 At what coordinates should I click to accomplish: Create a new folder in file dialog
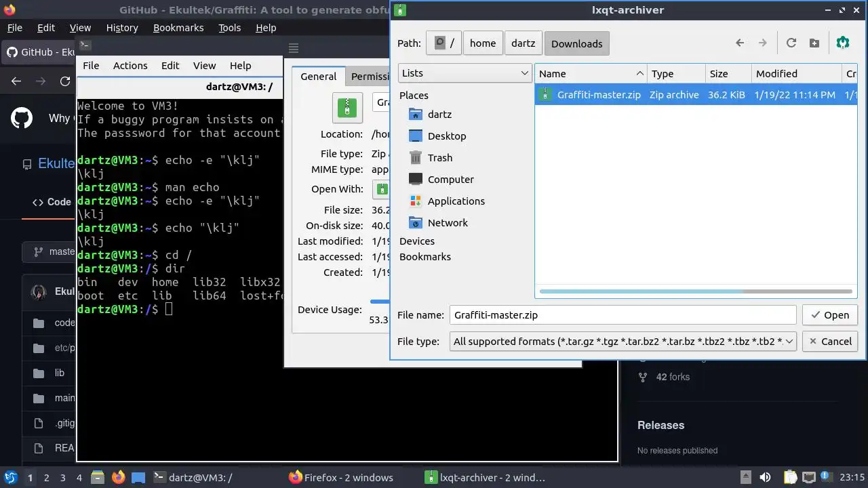pos(814,43)
